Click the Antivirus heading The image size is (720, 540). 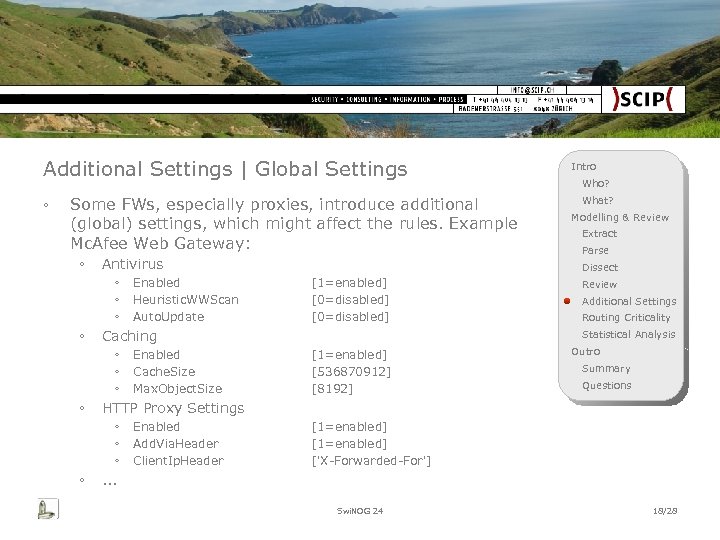point(133,264)
